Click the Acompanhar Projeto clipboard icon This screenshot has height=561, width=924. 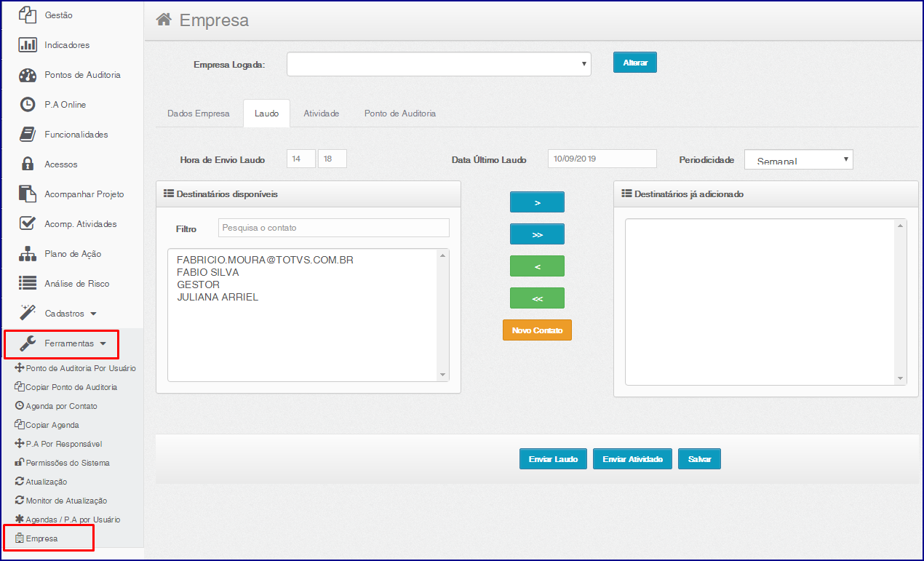pyautogui.click(x=28, y=194)
